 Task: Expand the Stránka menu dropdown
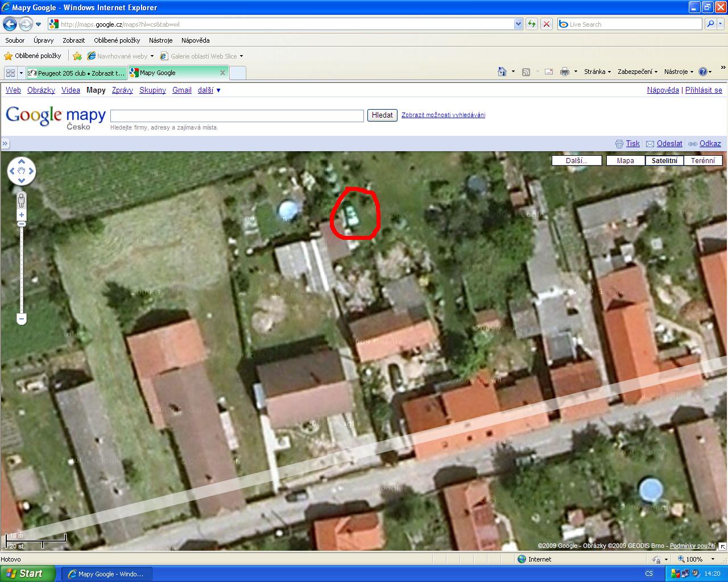pyautogui.click(x=597, y=72)
